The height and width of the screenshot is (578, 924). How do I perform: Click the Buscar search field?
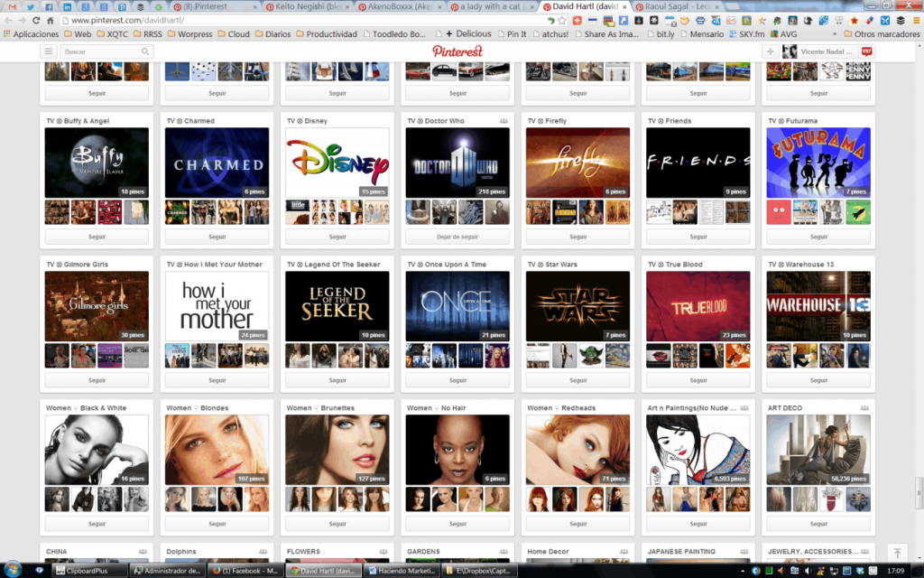click(x=99, y=52)
